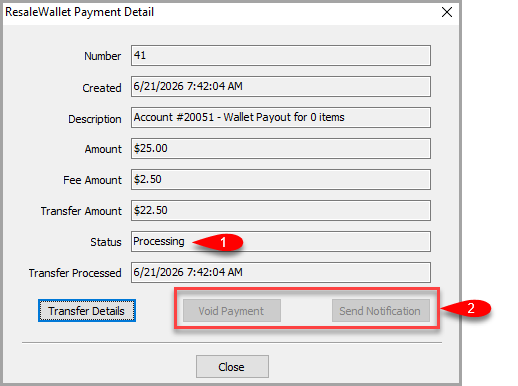Click the 'Amount' label above Fee Amount
This screenshot has width=518, height=386.
(x=103, y=149)
